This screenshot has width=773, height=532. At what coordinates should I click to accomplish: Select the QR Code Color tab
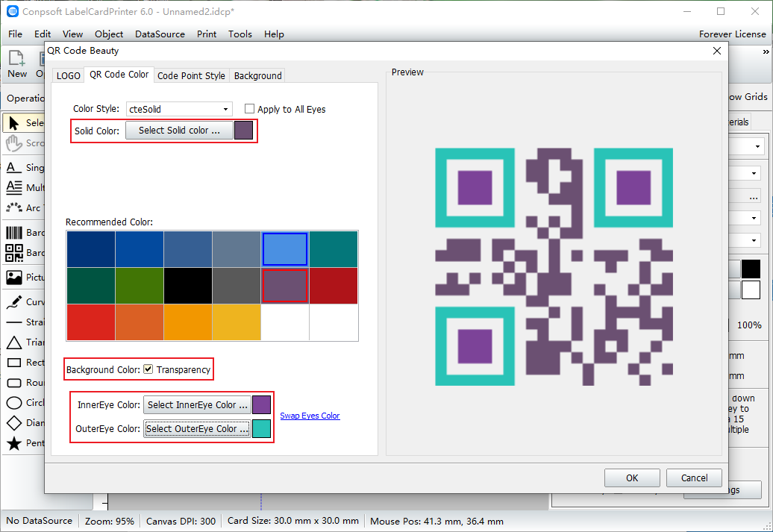point(119,75)
